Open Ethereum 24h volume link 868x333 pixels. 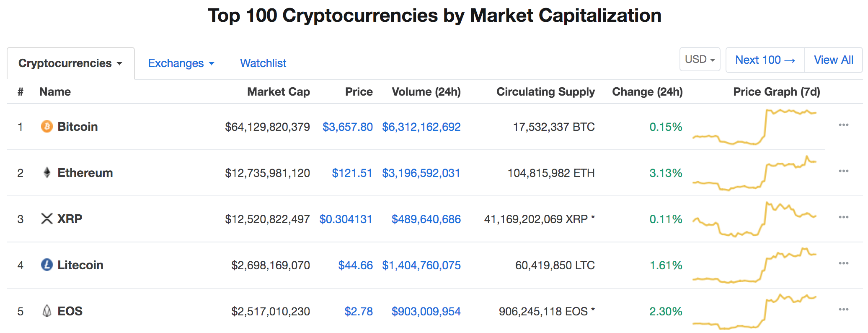click(x=421, y=173)
